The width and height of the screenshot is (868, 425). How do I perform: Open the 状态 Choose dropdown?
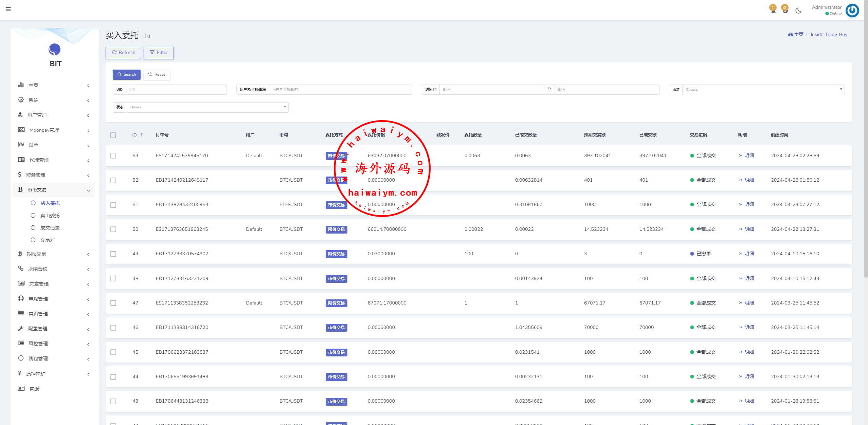207,107
